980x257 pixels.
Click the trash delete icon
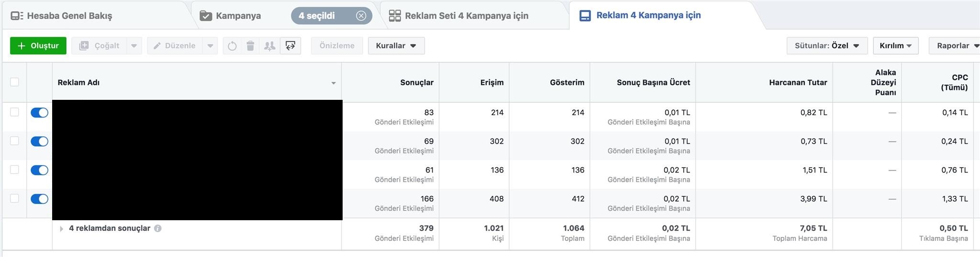[x=250, y=46]
